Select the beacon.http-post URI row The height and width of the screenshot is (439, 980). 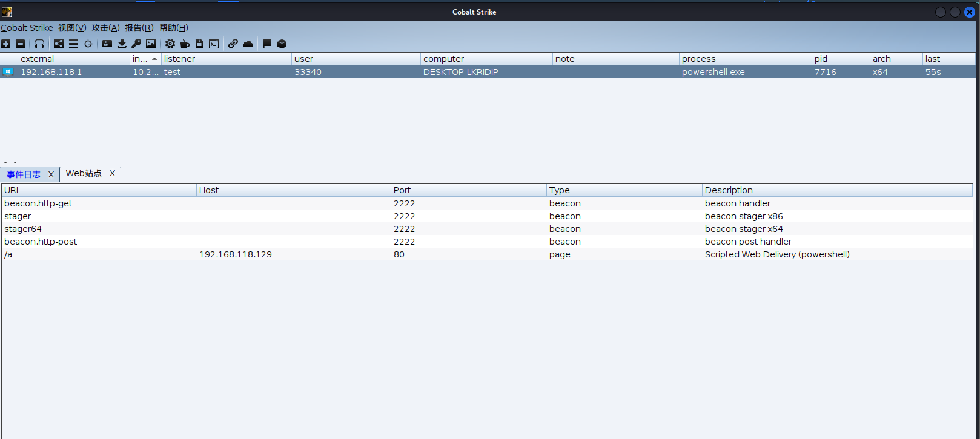point(487,242)
